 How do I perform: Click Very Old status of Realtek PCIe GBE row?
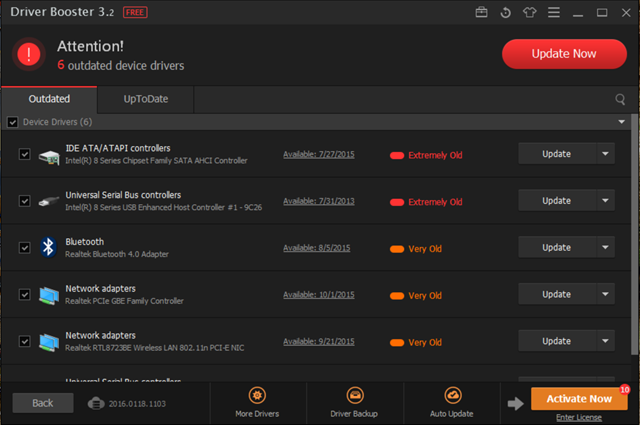click(x=416, y=296)
